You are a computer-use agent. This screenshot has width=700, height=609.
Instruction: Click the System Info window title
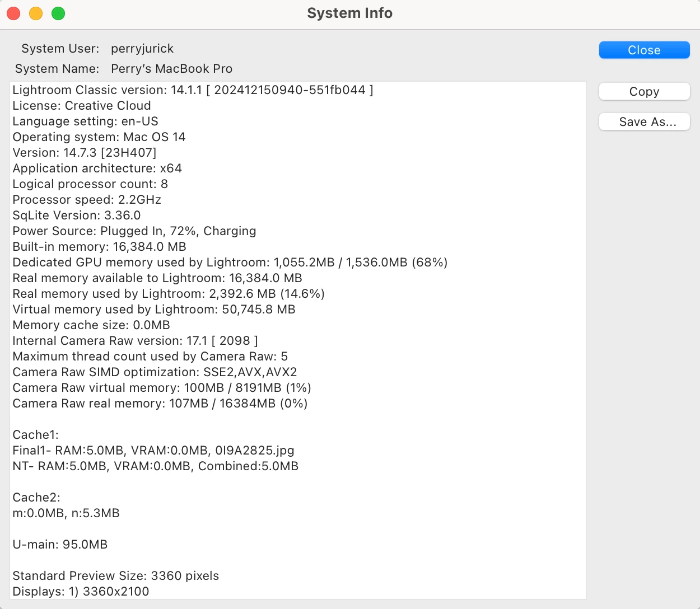click(x=350, y=13)
